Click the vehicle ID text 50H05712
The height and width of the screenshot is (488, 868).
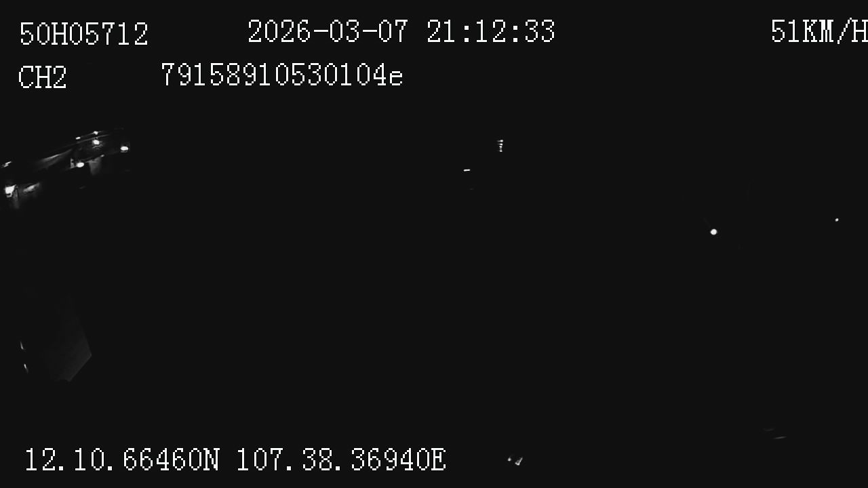pos(83,34)
